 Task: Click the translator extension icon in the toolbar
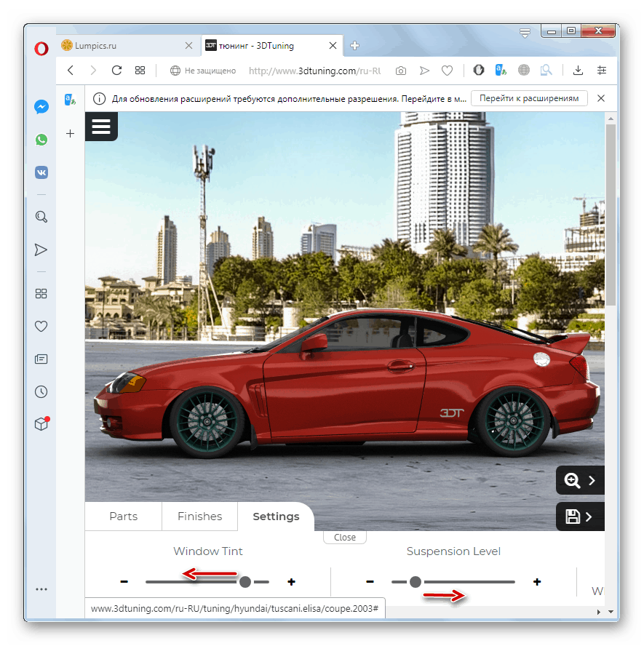[x=501, y=70]
